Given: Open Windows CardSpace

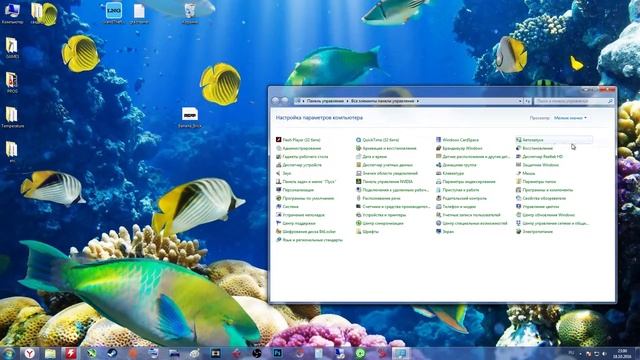Looking at the screenshot, I should click(x=458, y=140).
